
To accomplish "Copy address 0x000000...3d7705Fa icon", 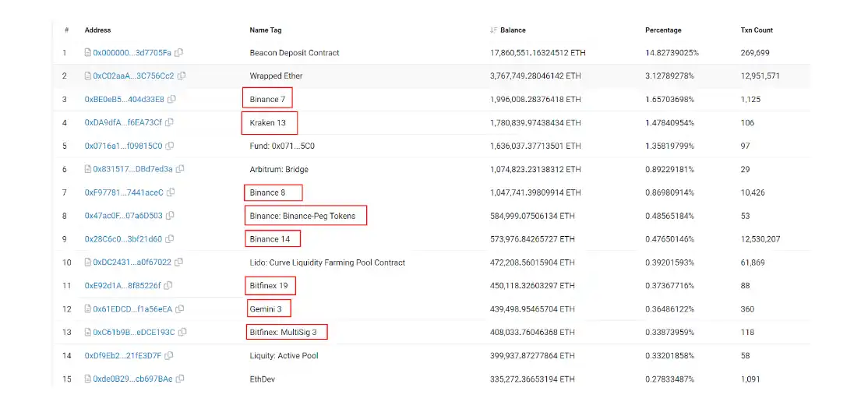I will pos(178,53).
